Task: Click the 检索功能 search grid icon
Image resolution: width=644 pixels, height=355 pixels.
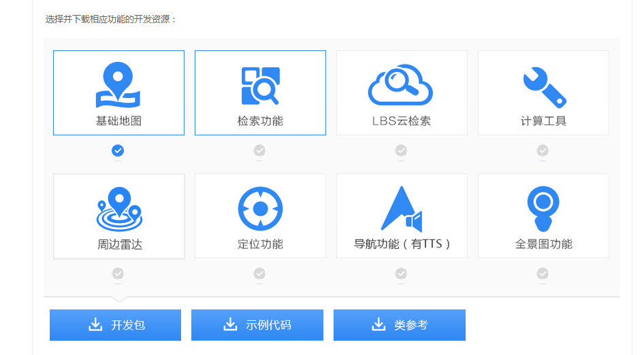Action: 261,86
